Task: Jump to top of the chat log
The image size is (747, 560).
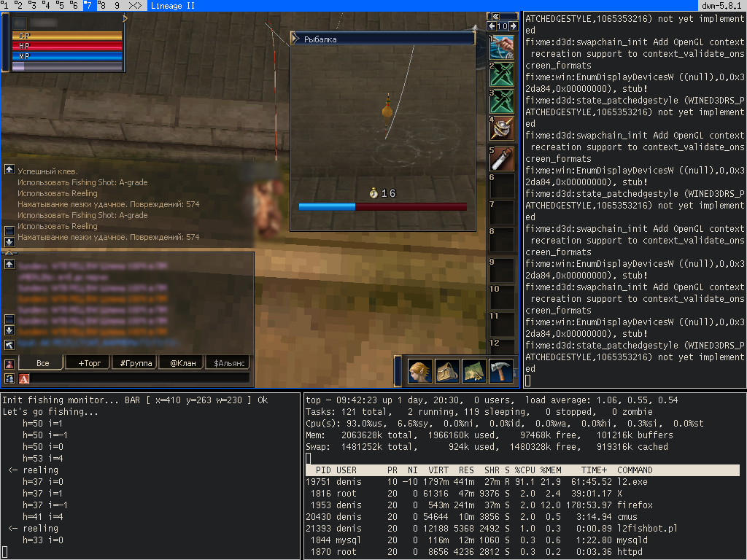Action: point(9,264)
